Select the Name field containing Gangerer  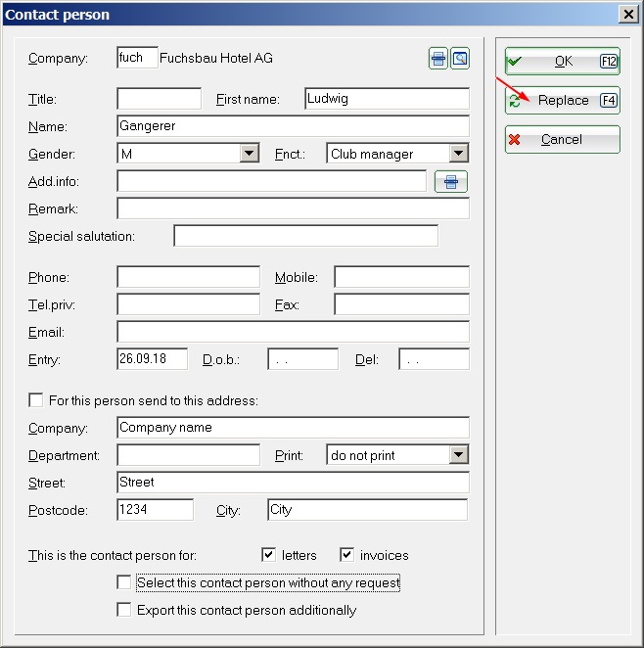tap(293, 126)
